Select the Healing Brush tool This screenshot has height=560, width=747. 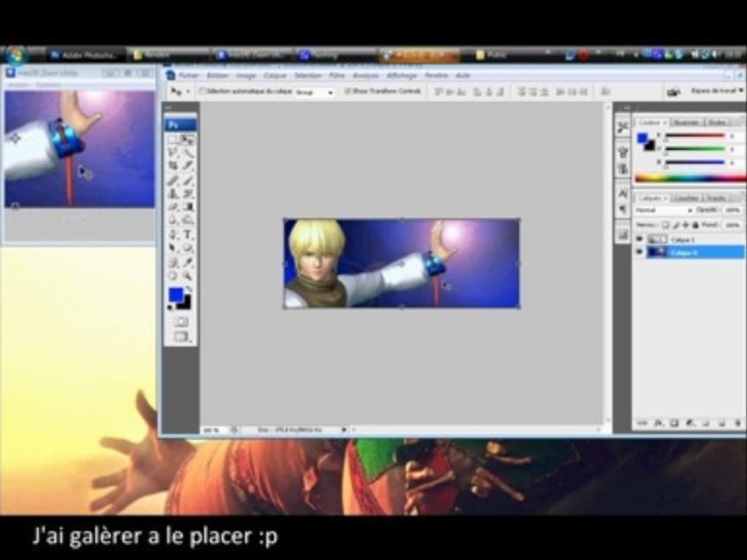pos(174,180)
